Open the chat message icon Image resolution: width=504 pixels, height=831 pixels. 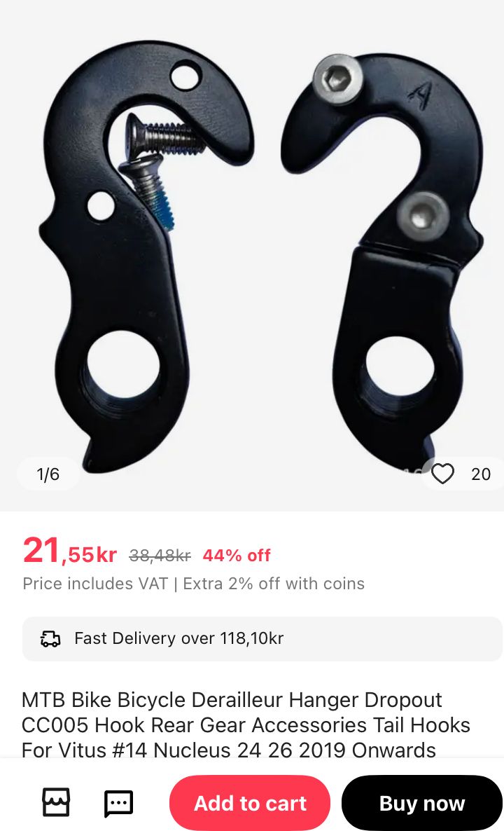click(118, 804)
